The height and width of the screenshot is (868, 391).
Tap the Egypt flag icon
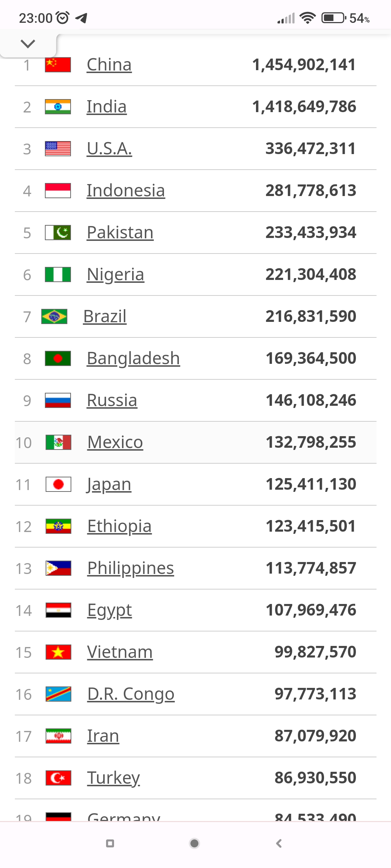click(x=58, y=610)
